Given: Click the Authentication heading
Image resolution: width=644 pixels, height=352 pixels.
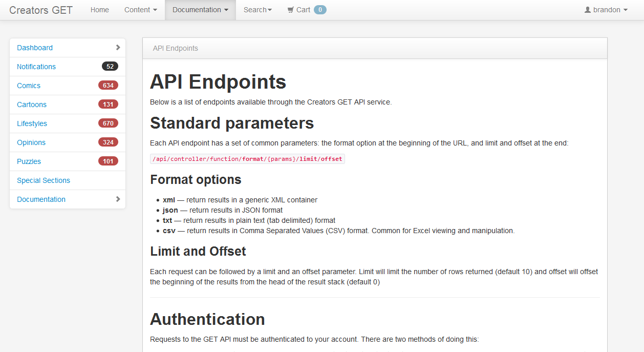Looking at the screenshot, I should 207,319.
